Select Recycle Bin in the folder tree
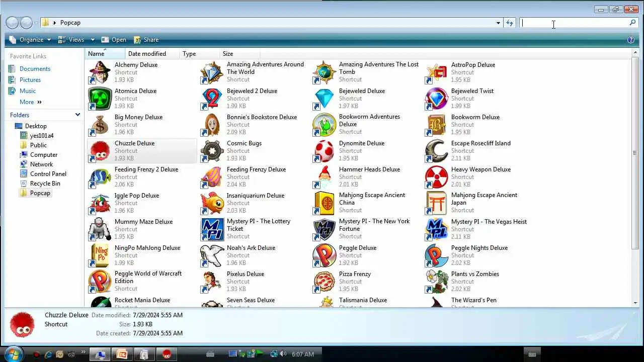The image size is (644, 362). click(x=45, y=184)
